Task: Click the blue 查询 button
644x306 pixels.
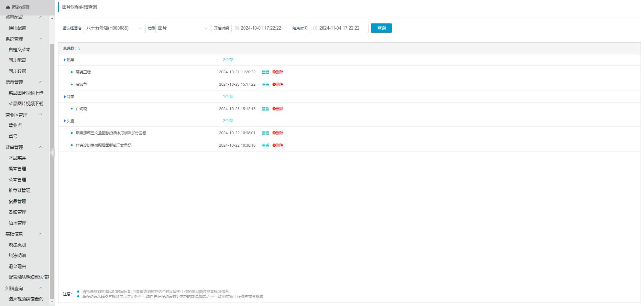Action: pos(381,28)
